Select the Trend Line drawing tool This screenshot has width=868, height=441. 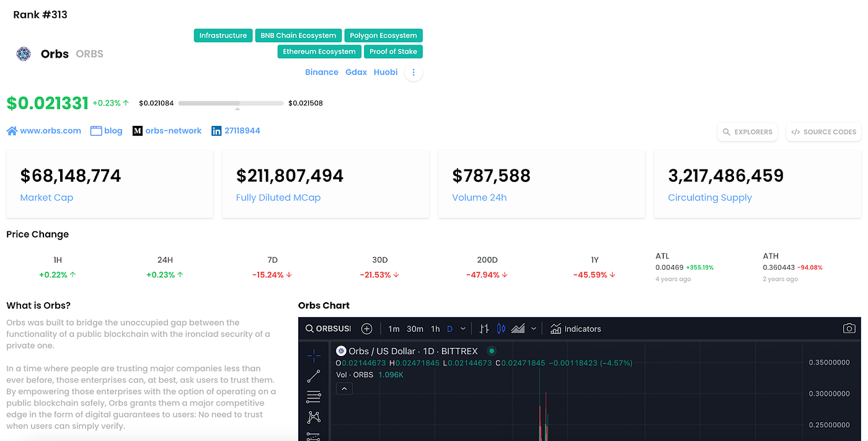[x=313, y=375]
